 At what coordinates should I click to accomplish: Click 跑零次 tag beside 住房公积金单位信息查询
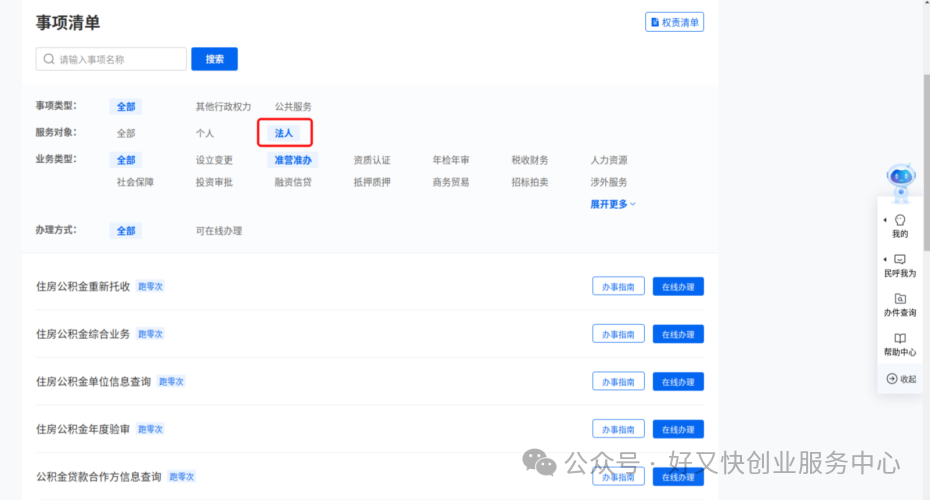pos(171,381)
